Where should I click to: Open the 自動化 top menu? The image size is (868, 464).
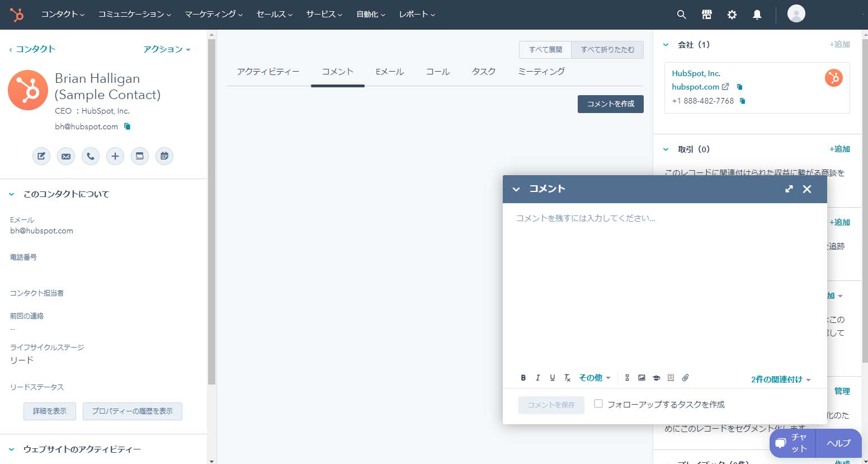tap(371, 15)
